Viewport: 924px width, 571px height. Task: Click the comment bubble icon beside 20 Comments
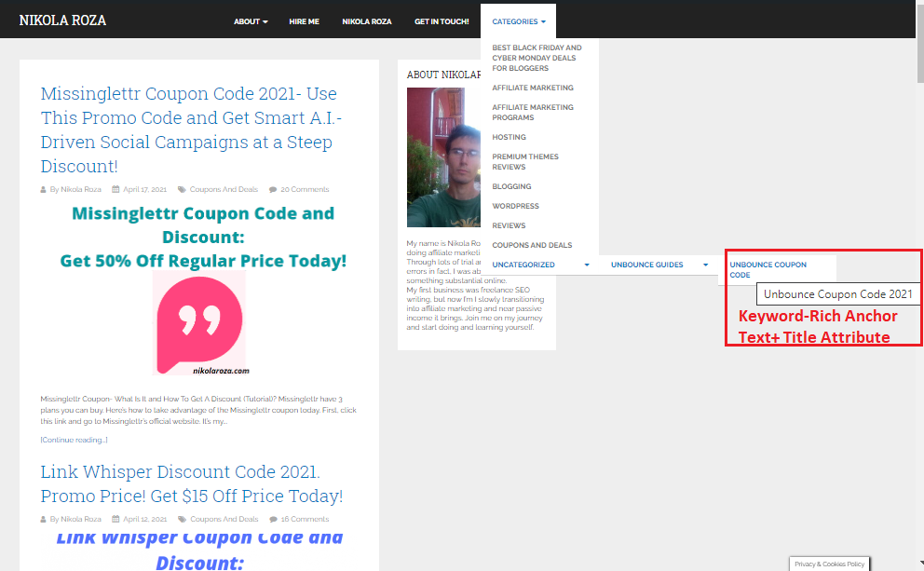point(273,190)
